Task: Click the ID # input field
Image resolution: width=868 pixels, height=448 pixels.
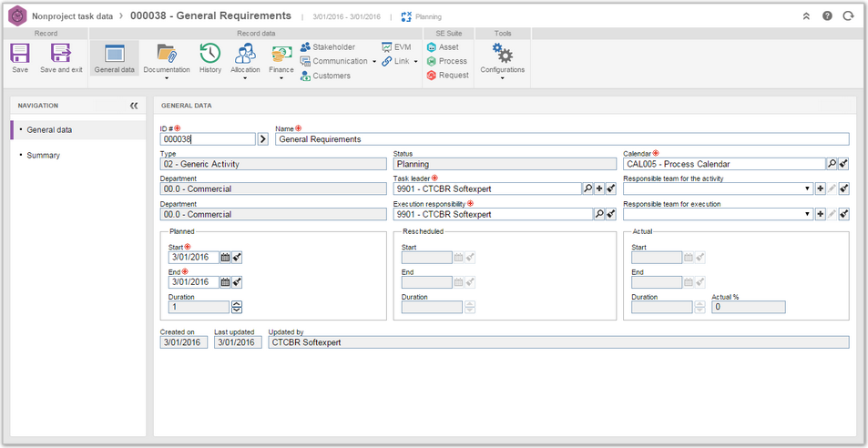Action: coord(208,138)
